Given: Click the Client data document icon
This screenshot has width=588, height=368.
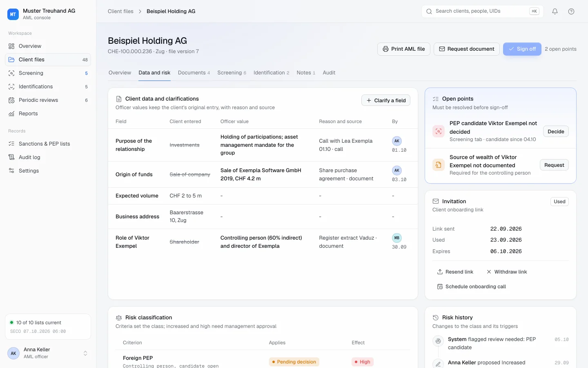Looking at the screenshot, I should [119, 99].
